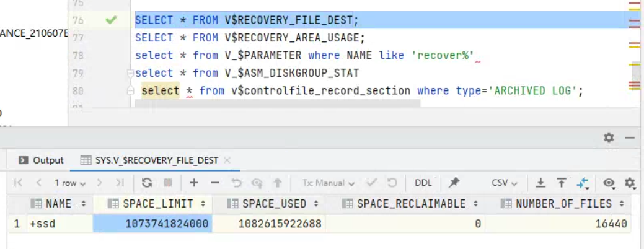Click the stop query square icon
Image resolution: width=644 pixels, height=249 pixels.
coord(167,183)
